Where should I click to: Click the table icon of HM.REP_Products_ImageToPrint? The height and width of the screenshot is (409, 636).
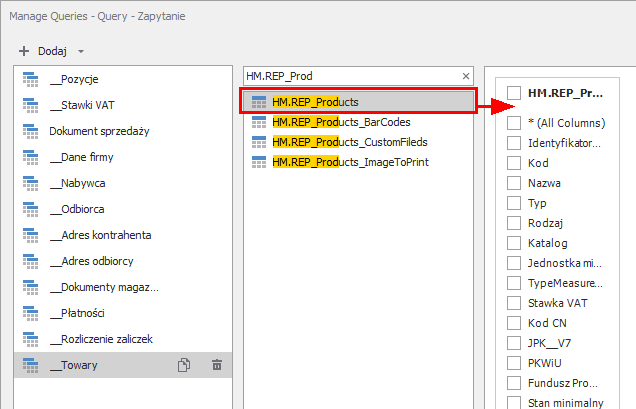click(x=259, y=162)
